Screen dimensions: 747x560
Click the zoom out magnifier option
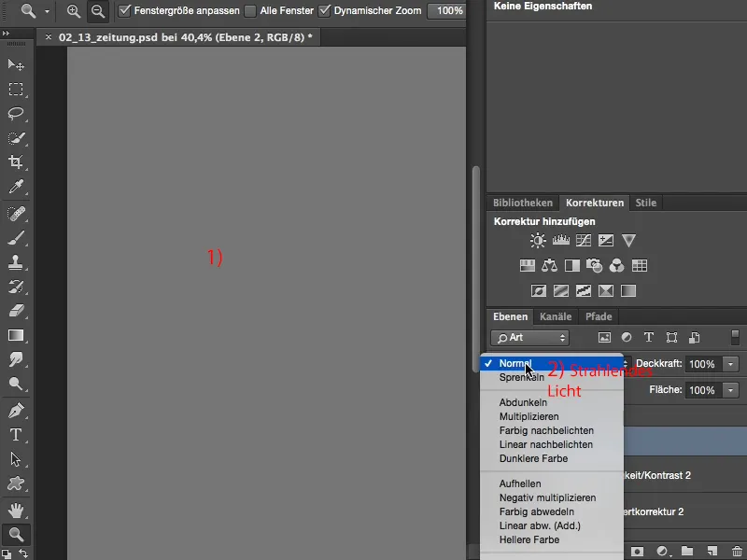(98, 10)
